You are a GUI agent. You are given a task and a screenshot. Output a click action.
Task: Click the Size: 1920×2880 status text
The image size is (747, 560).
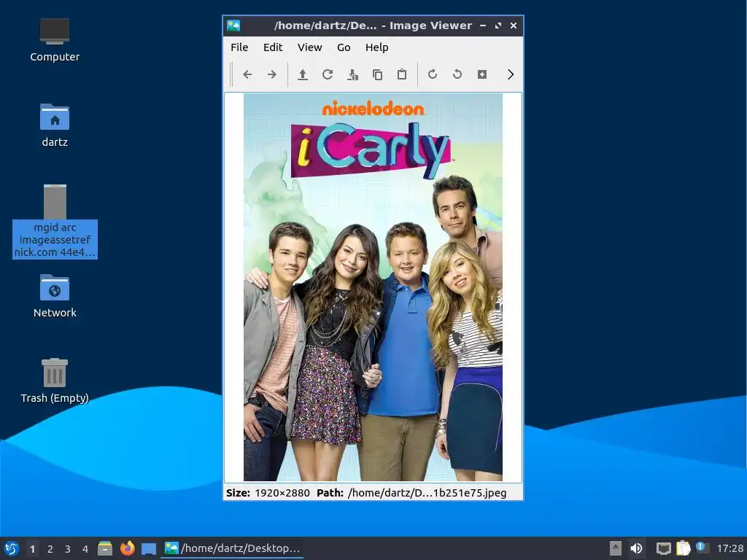coord(268,493)
